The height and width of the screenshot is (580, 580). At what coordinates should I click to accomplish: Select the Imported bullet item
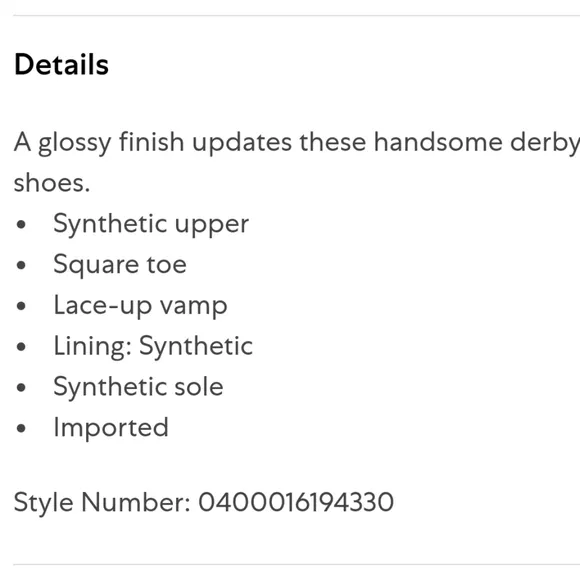click(x=111, y=428)
